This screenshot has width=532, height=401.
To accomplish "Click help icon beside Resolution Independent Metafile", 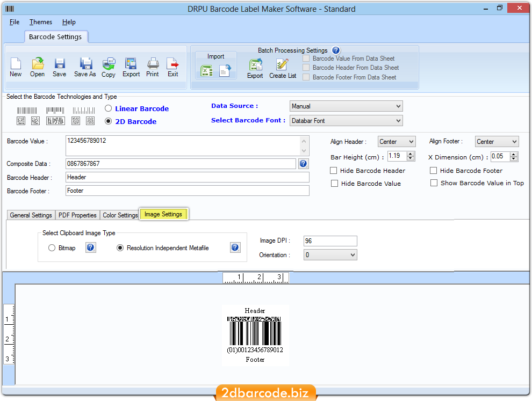I will click(x=235, y=248).
